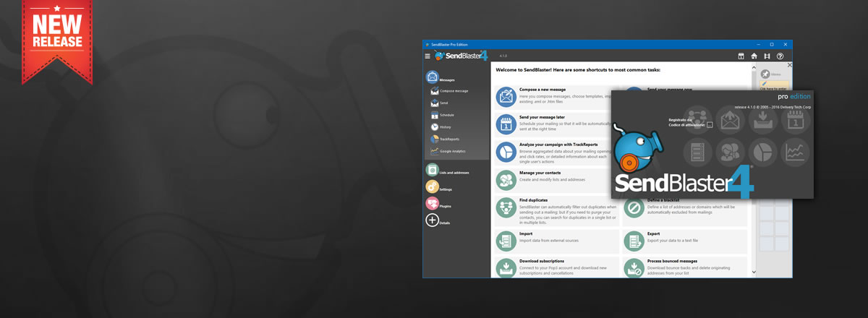Open Send in the sidebar
This screenshot has width=868, height=318.
tap(438, 103)
